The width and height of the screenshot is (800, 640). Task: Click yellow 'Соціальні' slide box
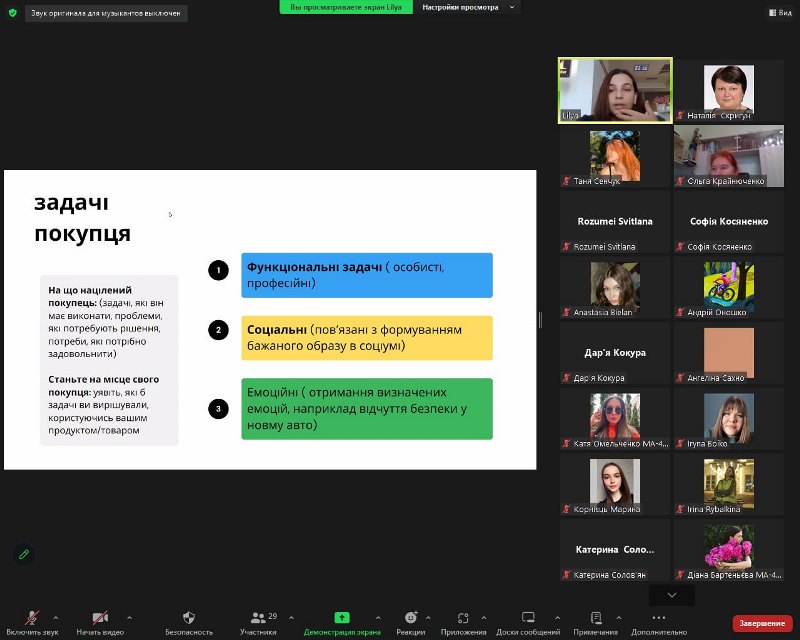coord(367,338)
